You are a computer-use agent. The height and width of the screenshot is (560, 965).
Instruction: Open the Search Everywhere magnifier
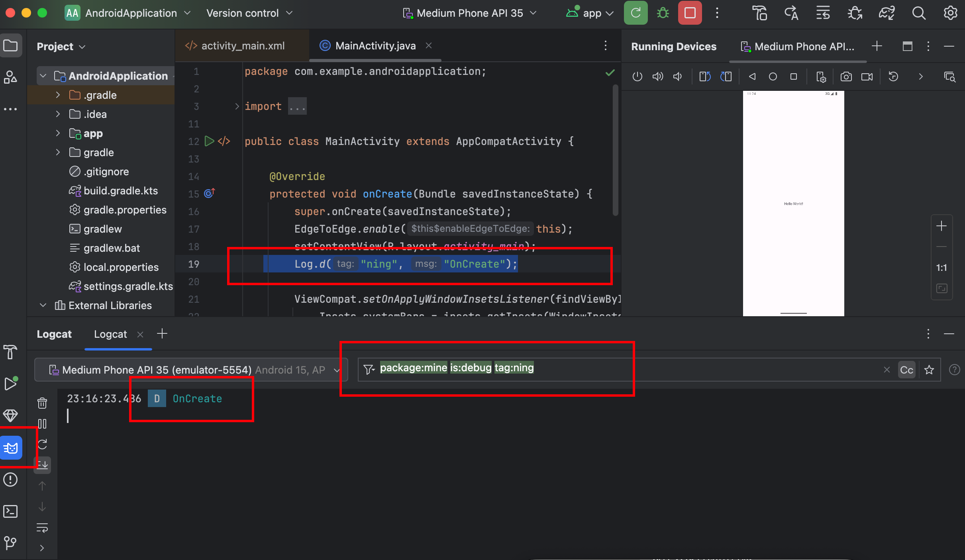[919, 13]
